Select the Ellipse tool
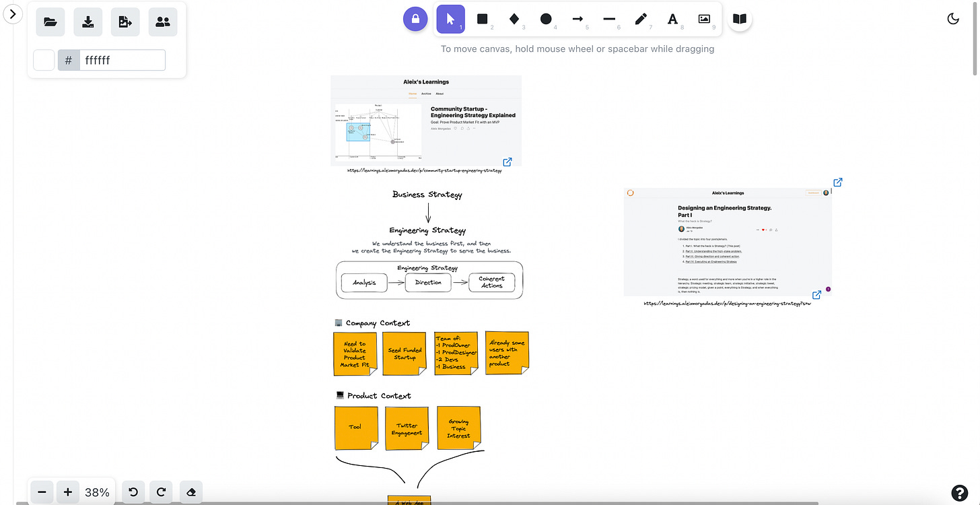Screen dimensions: 980x505 546,19
